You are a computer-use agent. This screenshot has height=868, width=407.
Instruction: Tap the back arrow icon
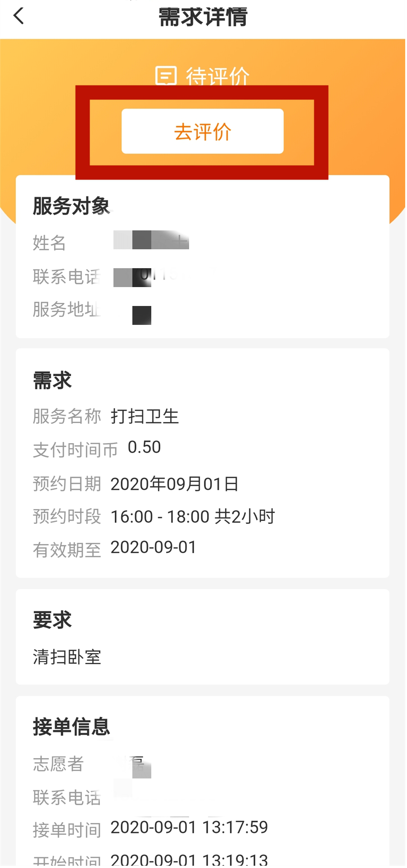19,17
